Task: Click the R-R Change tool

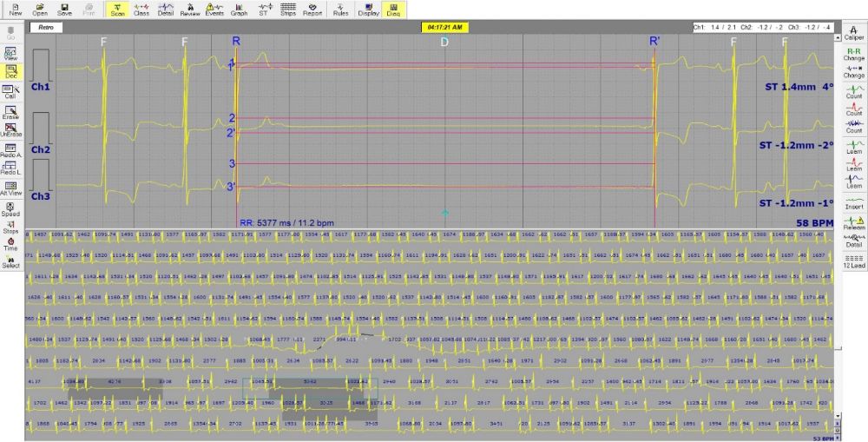Action: pyautogui.click(x=853, y=54)
